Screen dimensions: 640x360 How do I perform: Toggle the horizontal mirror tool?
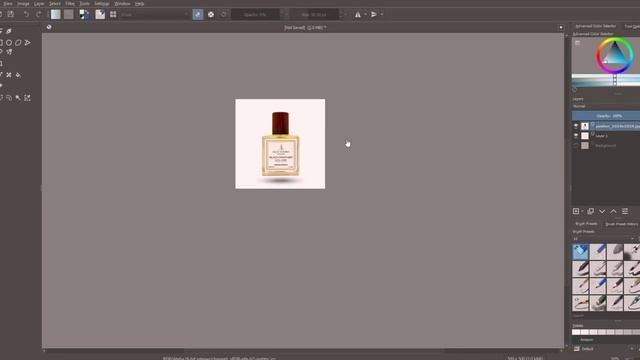tap(358, 14)
